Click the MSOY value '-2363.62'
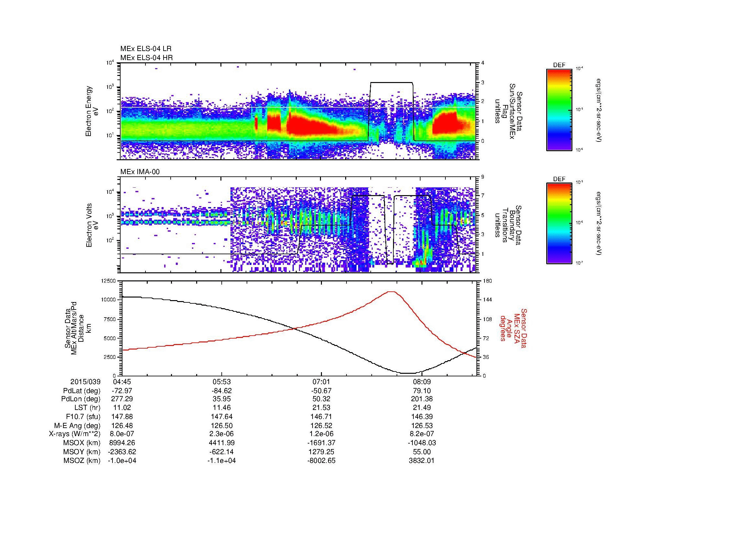Screen dimensions: 756x534 pyautogui.click(x=122, y=452)
